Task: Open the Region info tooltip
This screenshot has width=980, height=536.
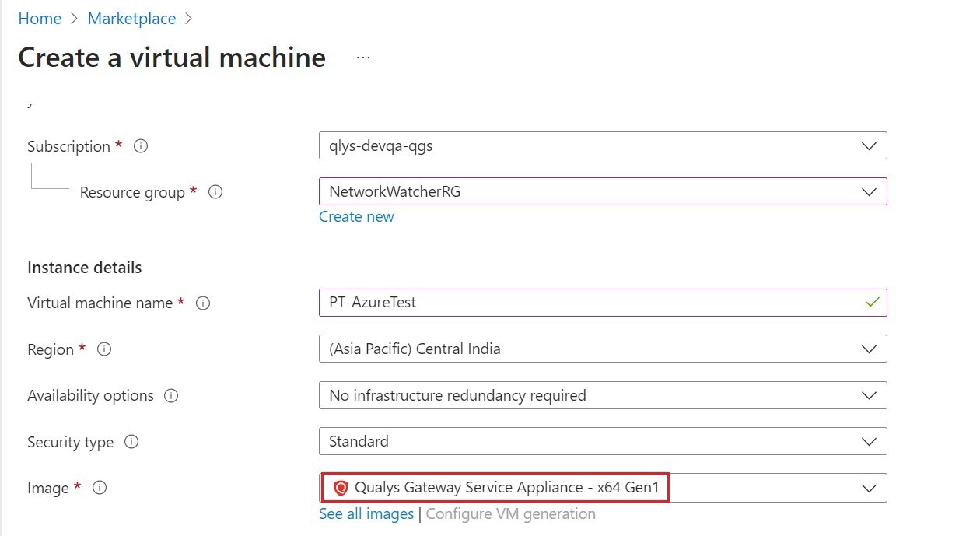Action: pos(103,349)
